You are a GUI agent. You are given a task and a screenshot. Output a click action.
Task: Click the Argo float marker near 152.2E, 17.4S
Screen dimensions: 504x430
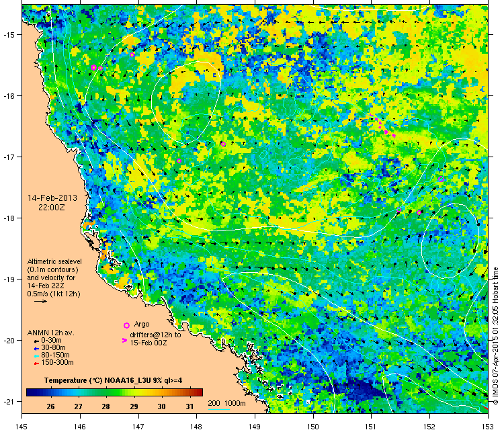pos(441,179)
